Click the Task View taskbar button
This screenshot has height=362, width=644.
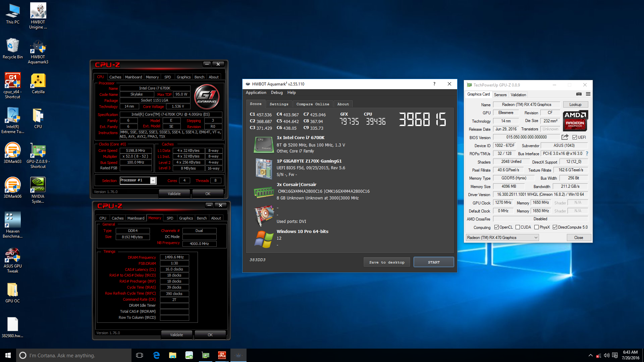pyautogui.click(x=140, y=355)
